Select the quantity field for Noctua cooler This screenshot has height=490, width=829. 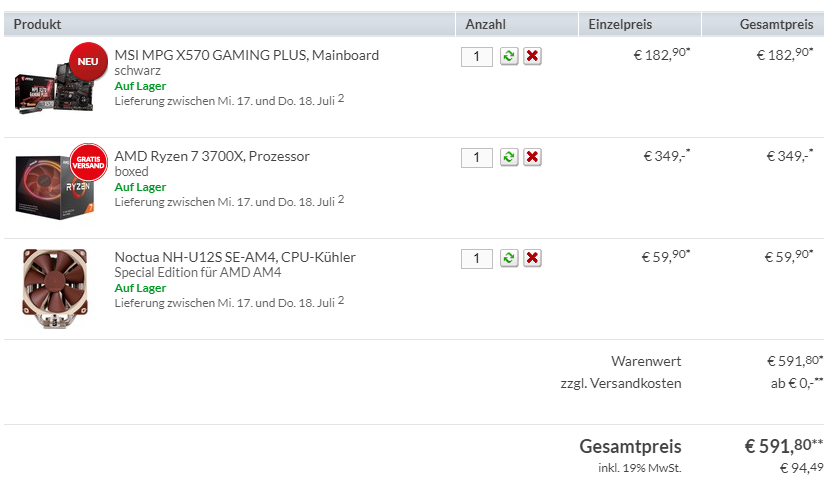coord(477,258)
